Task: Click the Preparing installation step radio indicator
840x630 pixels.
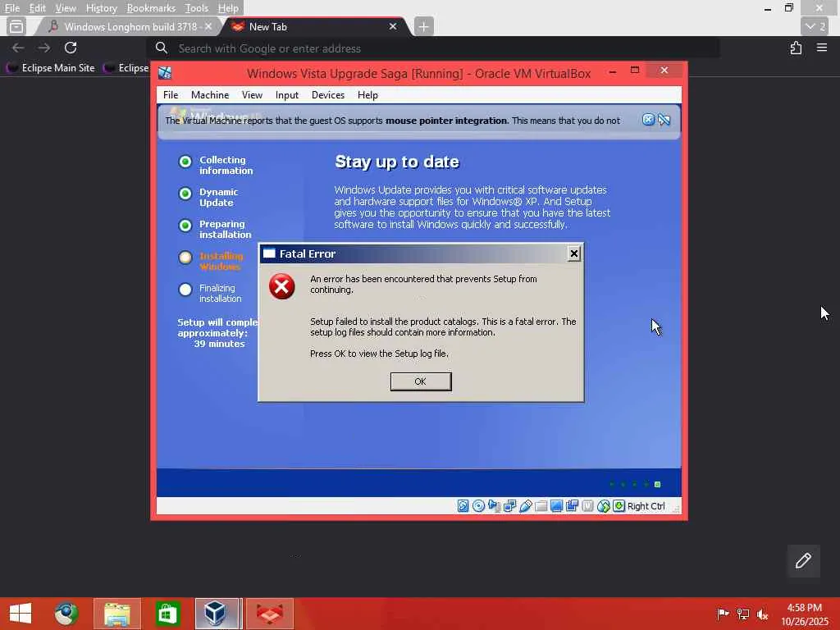Action: tap(185, 226)
